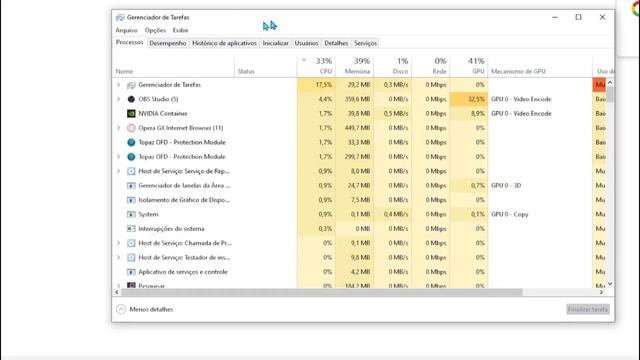
Task: Select Interrupções do sistema row name
Action: click(x=171, y=229)
